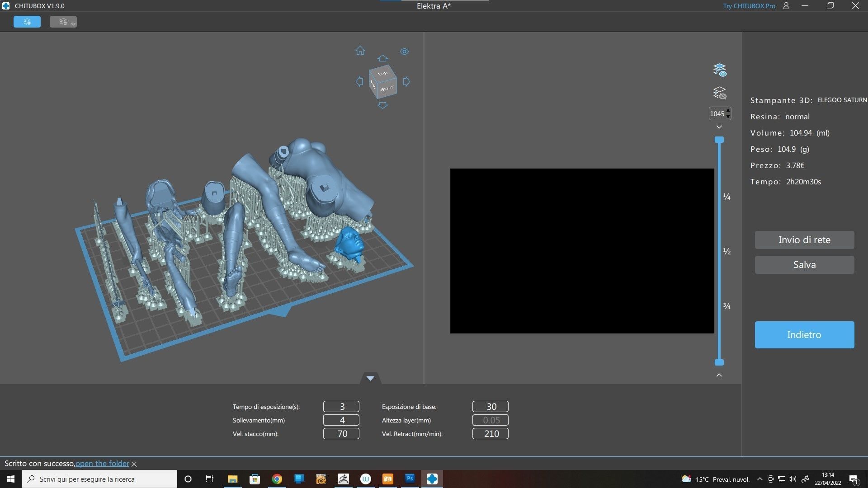Go back with Indietro button
Viewport: 868px width, 488px height.
804,335
